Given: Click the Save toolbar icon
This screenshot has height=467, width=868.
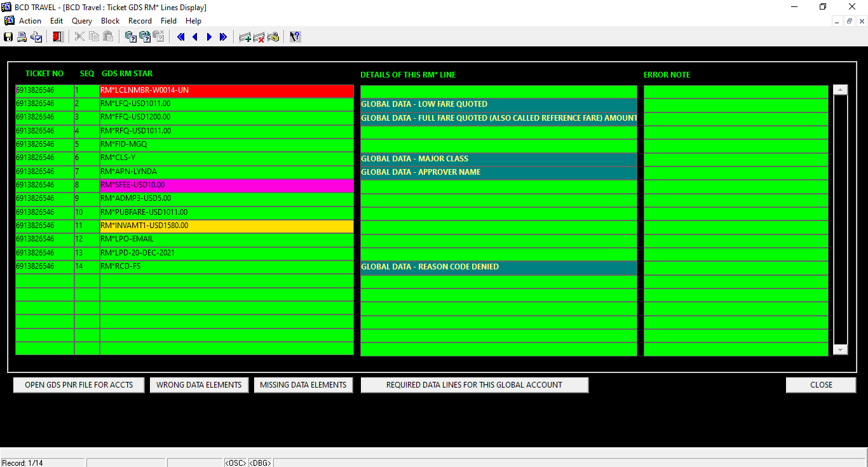Looking at the screenshot, I should point(8,37).
